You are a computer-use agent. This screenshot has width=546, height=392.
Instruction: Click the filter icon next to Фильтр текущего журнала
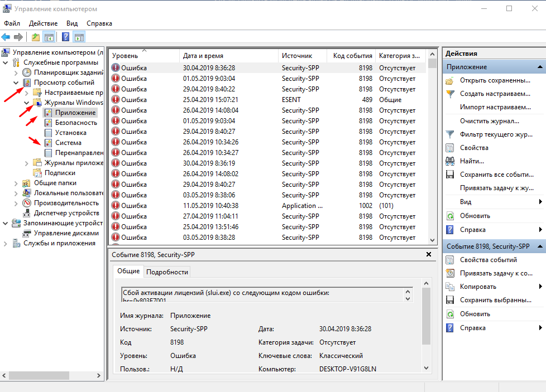click(450, 134)
